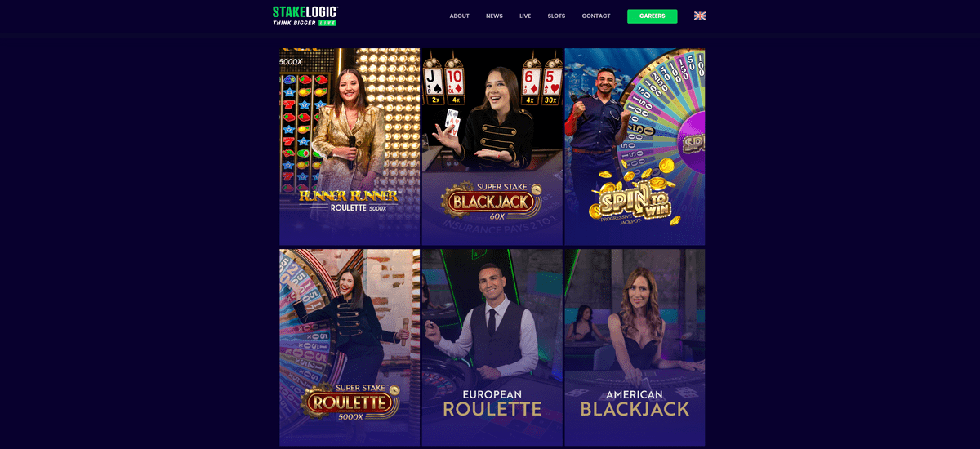This screenshot has height=449, width=980.
Task: Open the UK flag language selector
Action: (x=700, y=16)
